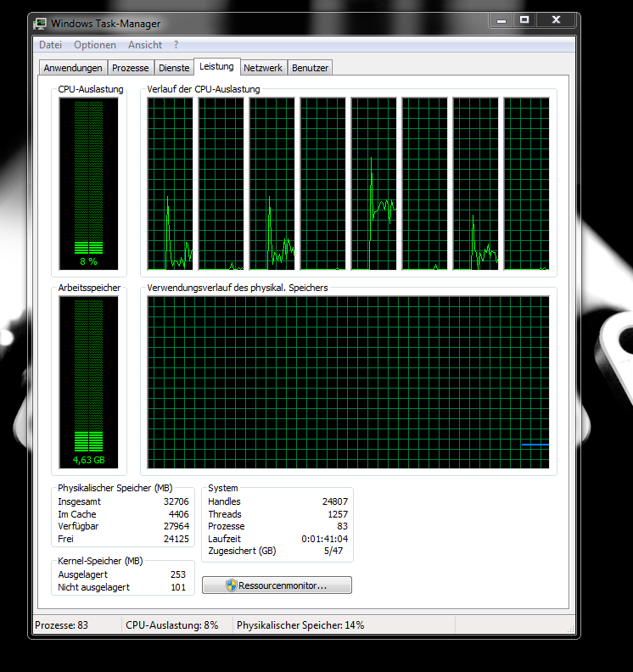Click the Task-Manager title bar icon

click(x=40, y=24)
